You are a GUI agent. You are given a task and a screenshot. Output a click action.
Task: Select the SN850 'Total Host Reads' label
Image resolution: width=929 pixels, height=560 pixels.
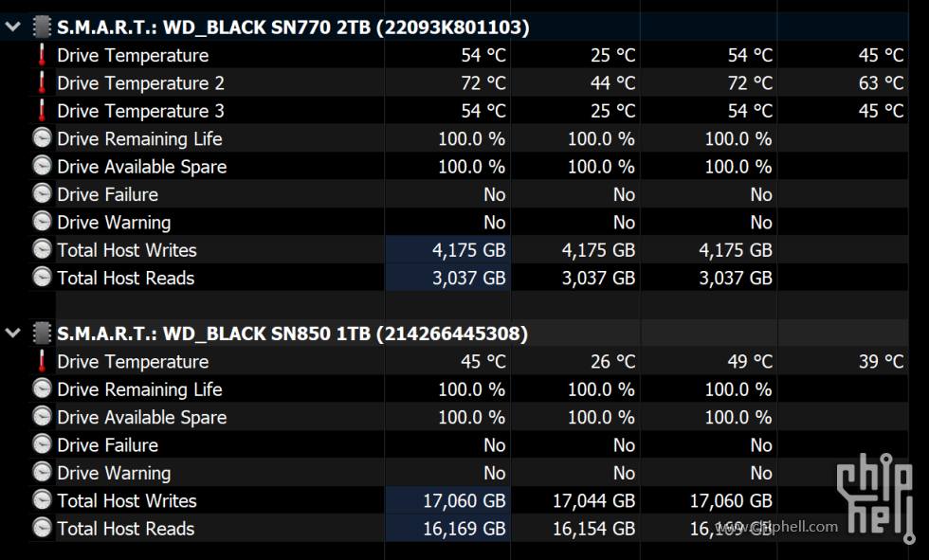click(x=125, y=529)
